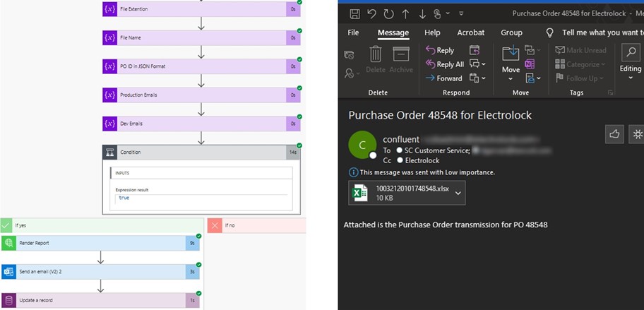Click the Redo arrow in Outlook toolbar

tap(388, 14)
